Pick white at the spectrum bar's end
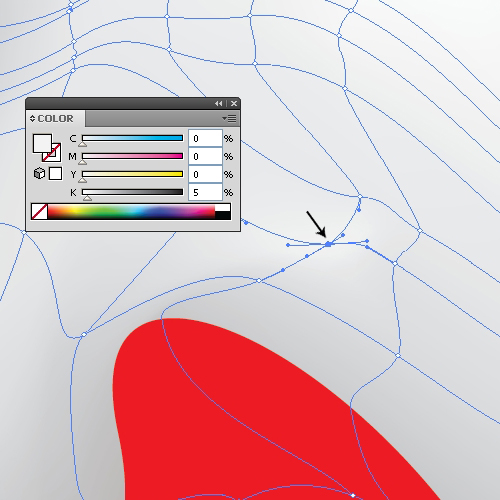Screen dimensions: 500x500 click(x=223, y=208)
